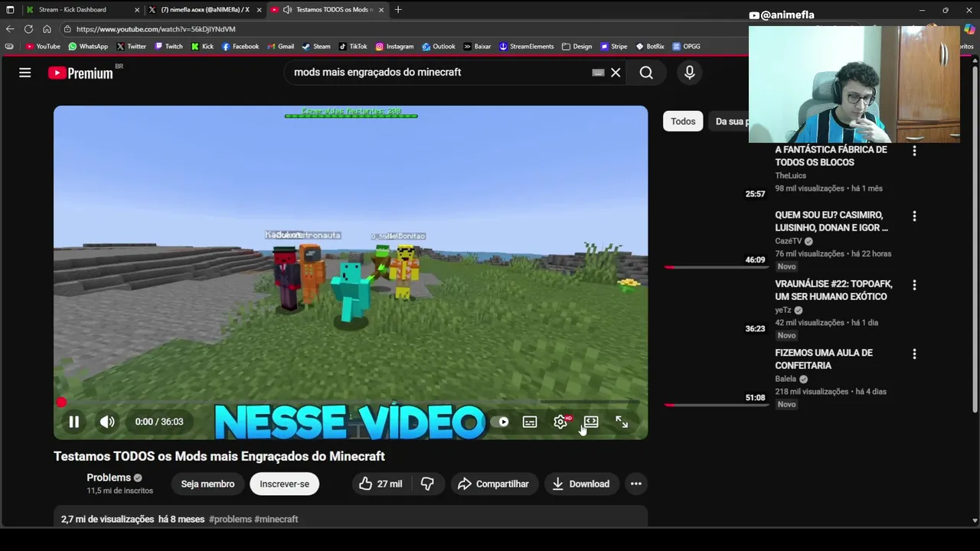980x551 pixels.
Task: Mute the playing YouTube tab audio icon
Action: pyautogui.click(x=287, y=10)
